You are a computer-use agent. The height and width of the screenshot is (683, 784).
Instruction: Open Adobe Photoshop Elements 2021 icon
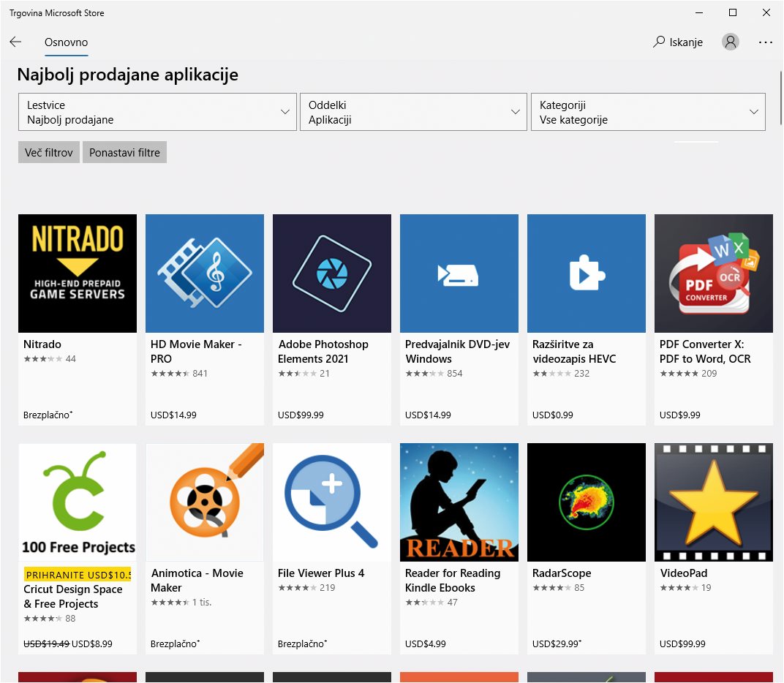click(x=332, y=273)
